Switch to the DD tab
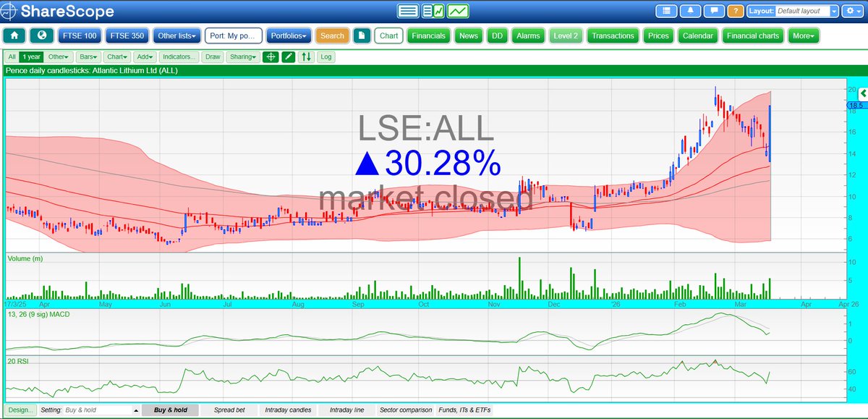Screen dimensions: 868x419 [x=497, y=35]
